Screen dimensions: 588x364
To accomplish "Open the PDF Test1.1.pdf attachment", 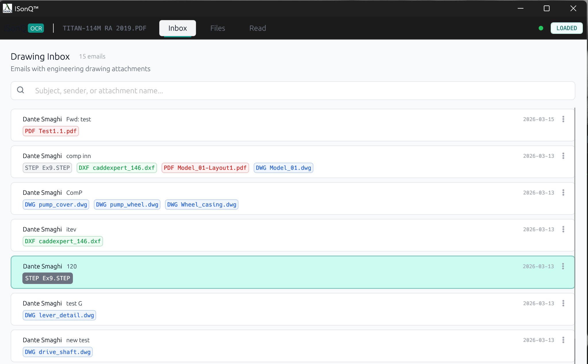I will point(51,131).
